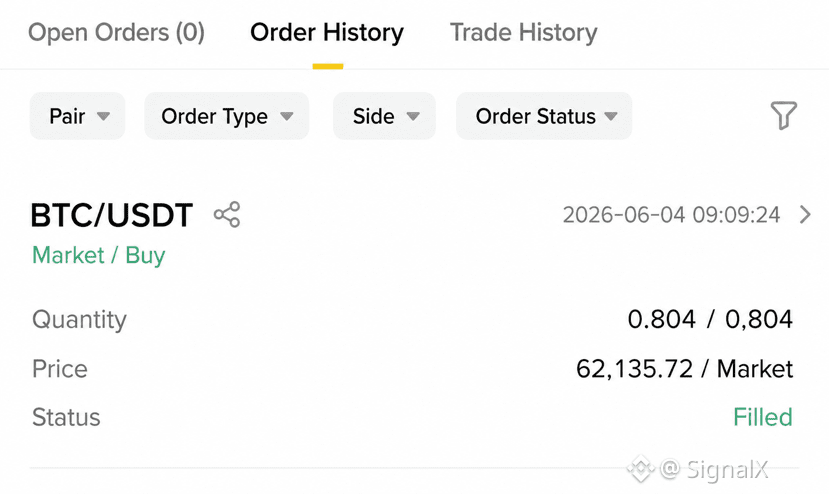This screenshot has height=494, width=829.
Task: Click the 62,135.72 / Market price value
Action: tap(685, 369)
